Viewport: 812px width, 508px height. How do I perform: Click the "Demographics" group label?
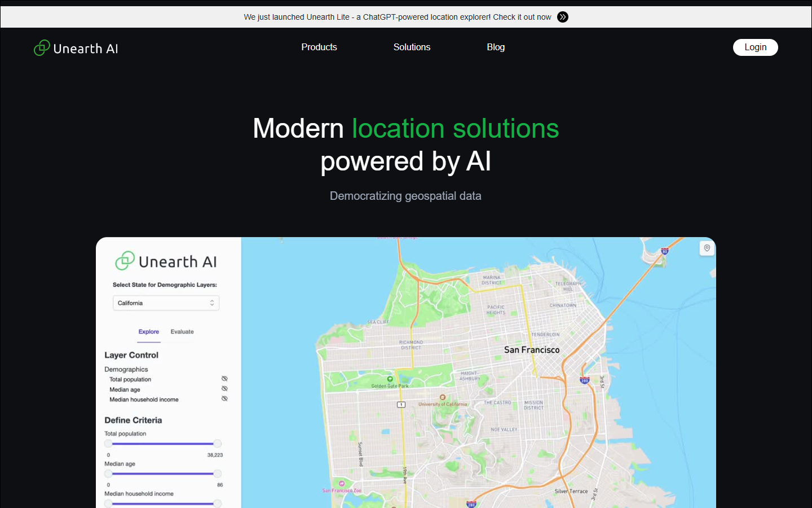point(126,369)
